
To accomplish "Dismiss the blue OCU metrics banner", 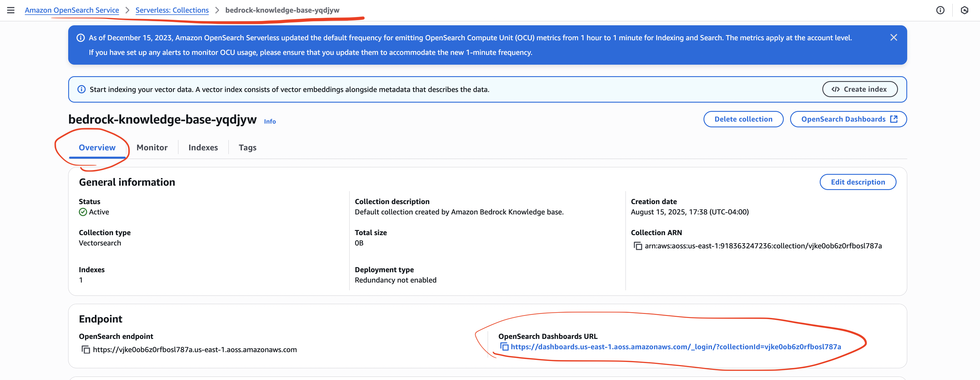I will point(894,37).
